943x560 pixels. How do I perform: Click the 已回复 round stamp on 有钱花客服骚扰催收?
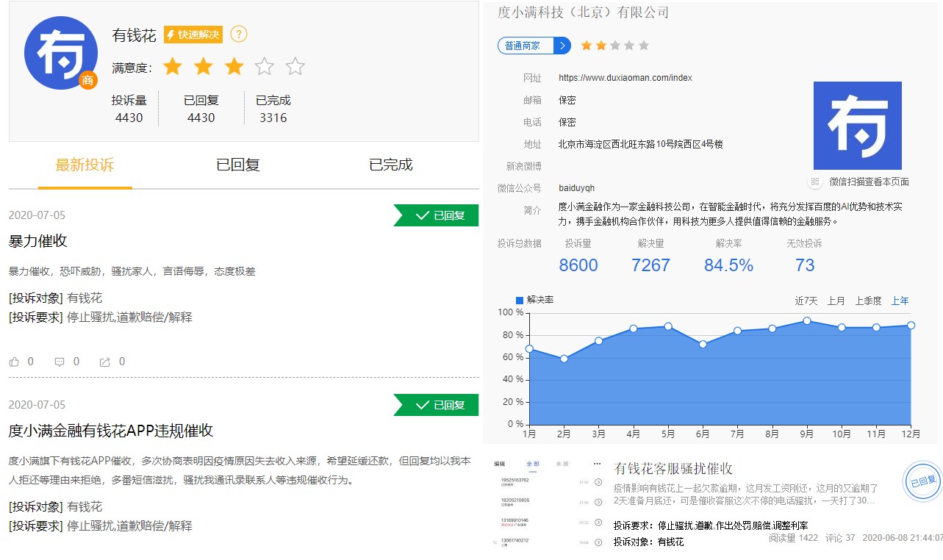(x=922, y=482)
